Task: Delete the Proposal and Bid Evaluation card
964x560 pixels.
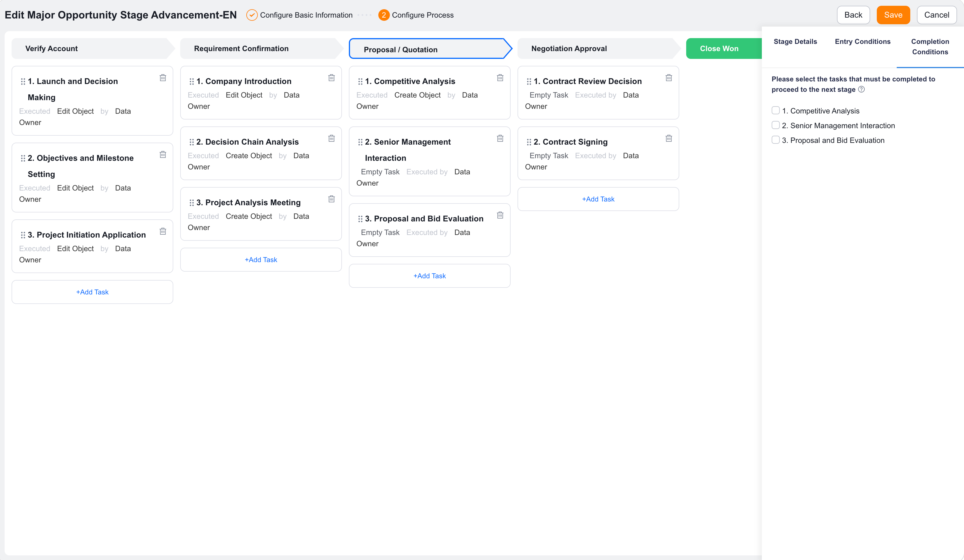Action: tap(500, 215)
